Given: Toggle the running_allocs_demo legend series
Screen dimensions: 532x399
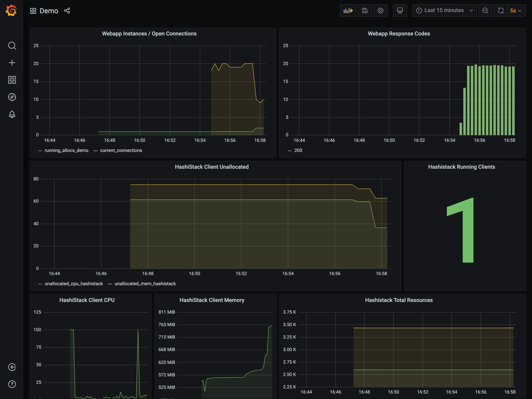Looking at the screenshot, I should tap(66, 150).
